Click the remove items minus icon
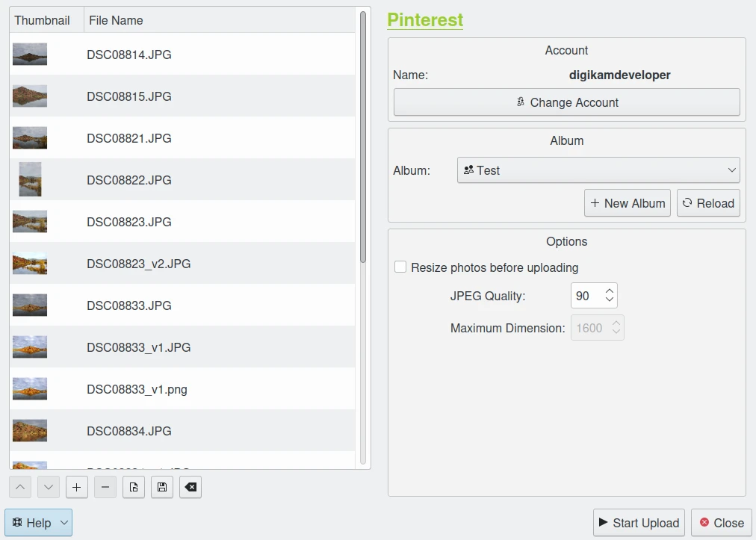Viewport: 756px width, 540px height. point(105,488)
